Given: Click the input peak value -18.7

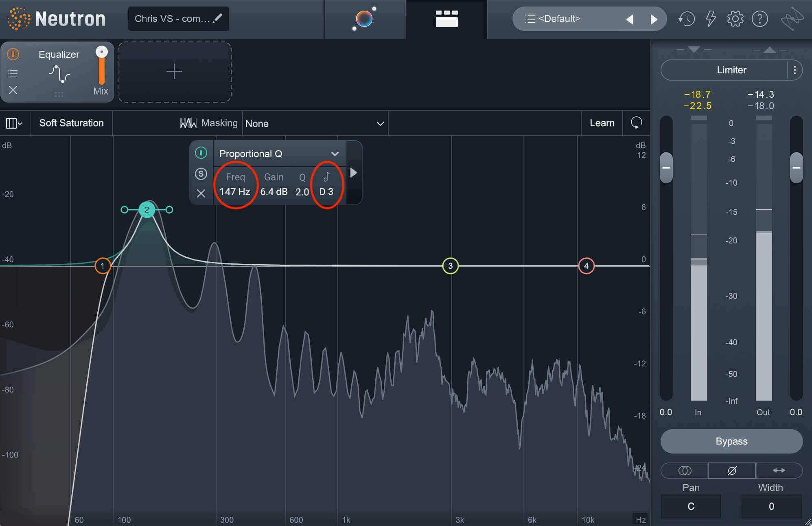Looking at the screenshot, I should (697, 94).
